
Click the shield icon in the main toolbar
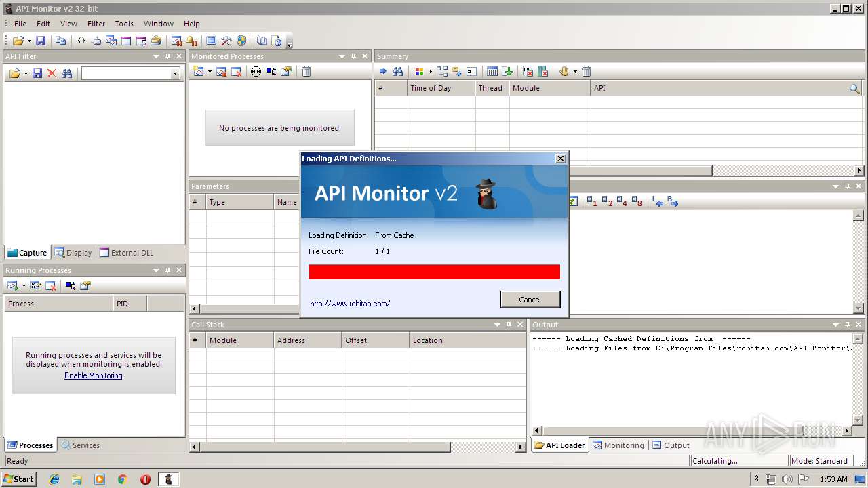(x=241, y=41)
